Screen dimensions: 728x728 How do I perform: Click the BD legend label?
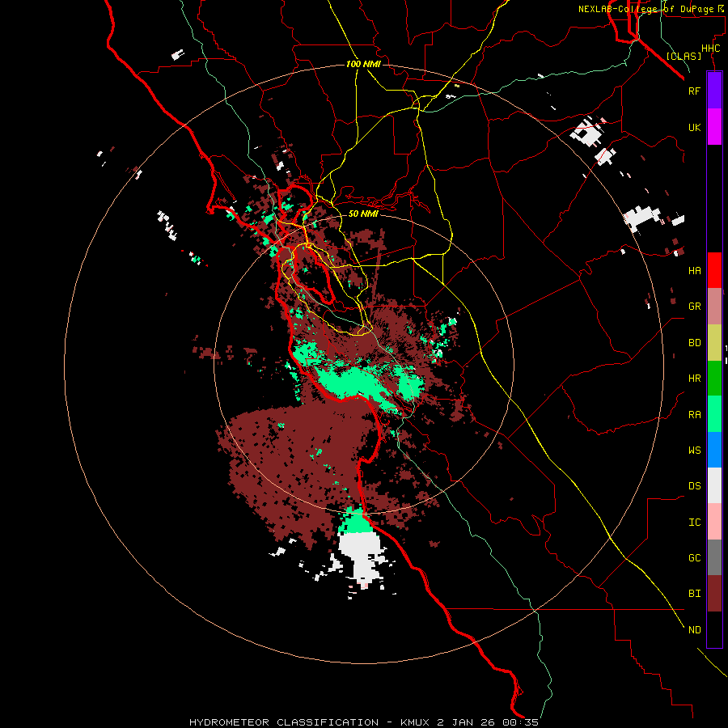tap(694, 343)
